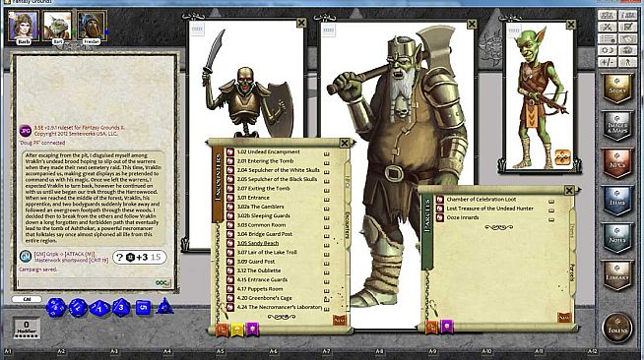This screenshot has width=644, height=360.
Task: Open 3.02b Sleeping Guards encounter
Action: pos(263,215)
